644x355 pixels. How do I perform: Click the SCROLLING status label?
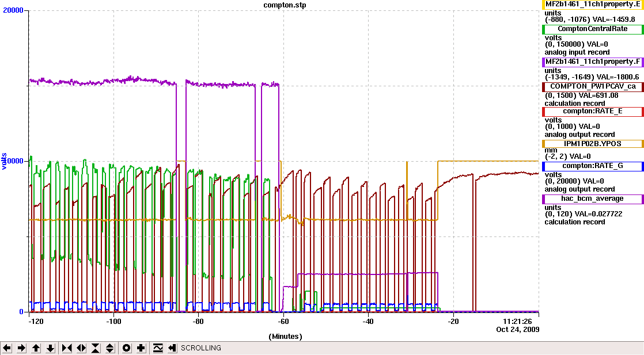[201, 348]
